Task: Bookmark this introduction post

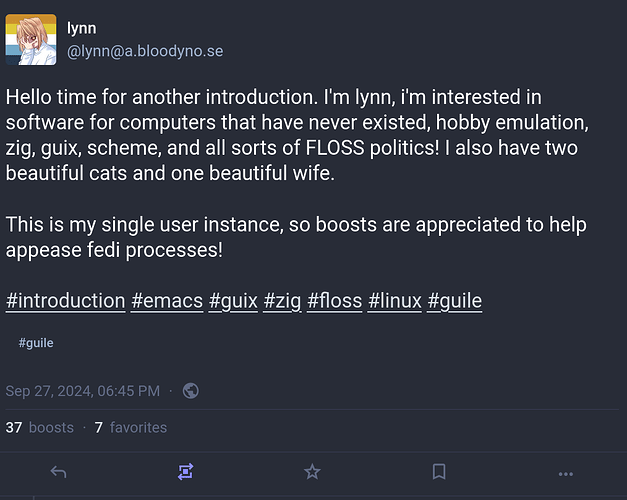Action: coord(439,471)
